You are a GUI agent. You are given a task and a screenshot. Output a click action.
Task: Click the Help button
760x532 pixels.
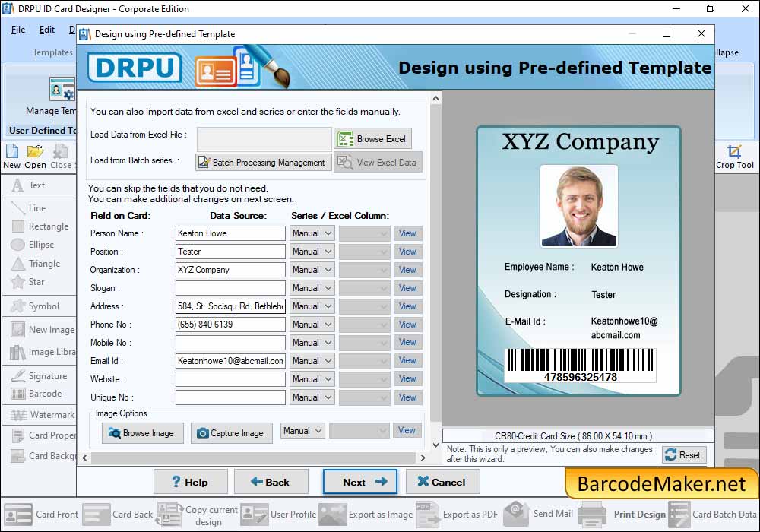[191, 482]
